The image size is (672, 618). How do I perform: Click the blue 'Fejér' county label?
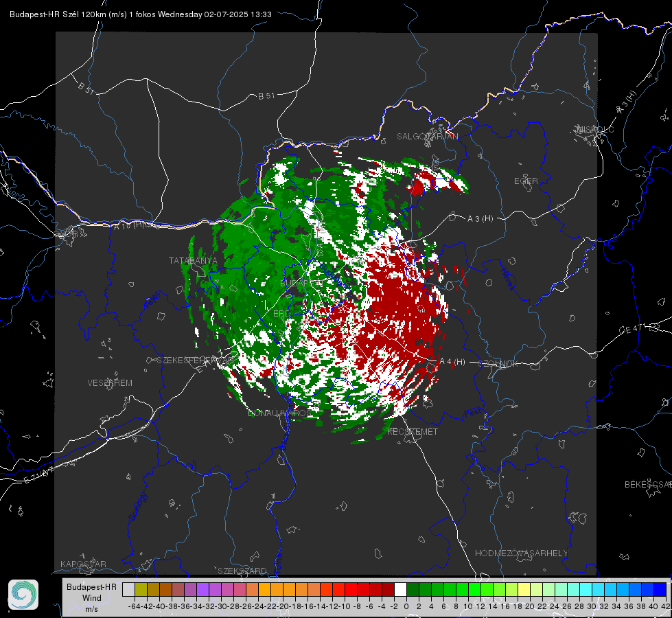(153, 300)
